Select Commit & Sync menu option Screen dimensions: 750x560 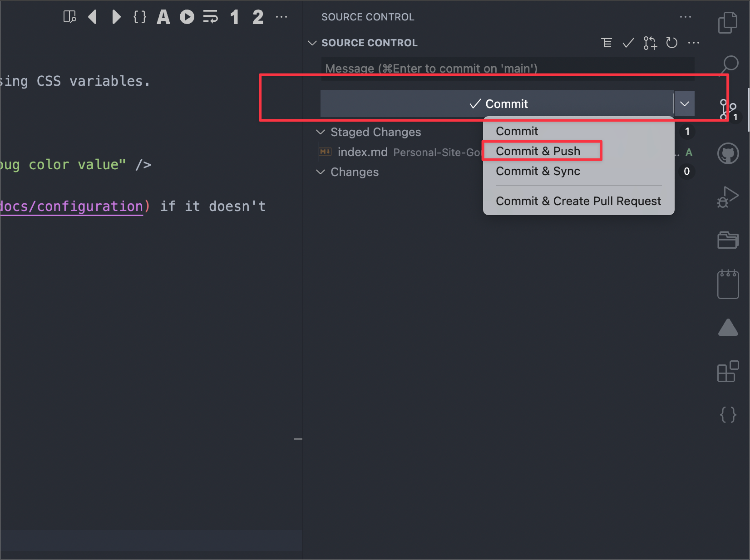pos(538,171)
